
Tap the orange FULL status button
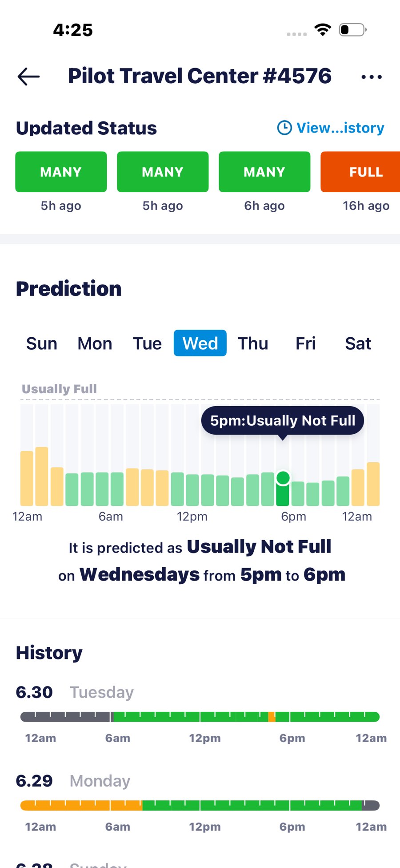point(360,172)
